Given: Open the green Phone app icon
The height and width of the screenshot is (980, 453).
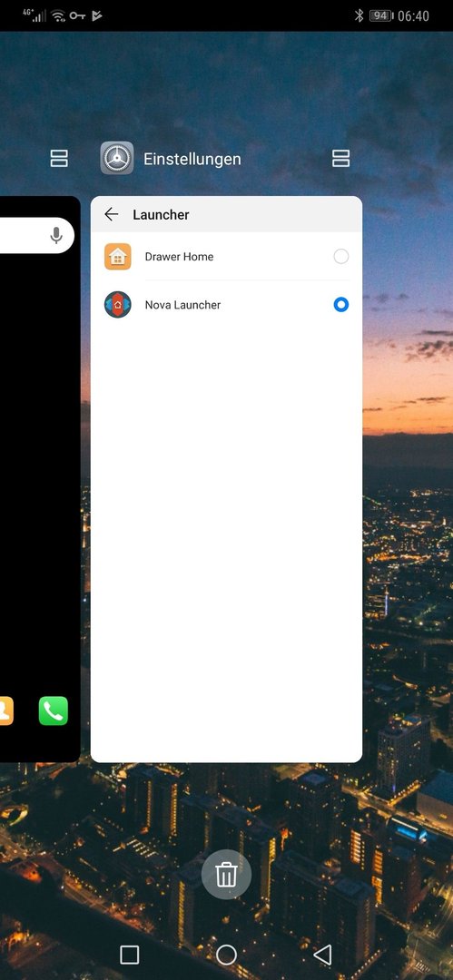Looking at the screenshot, I should (54, 711).
